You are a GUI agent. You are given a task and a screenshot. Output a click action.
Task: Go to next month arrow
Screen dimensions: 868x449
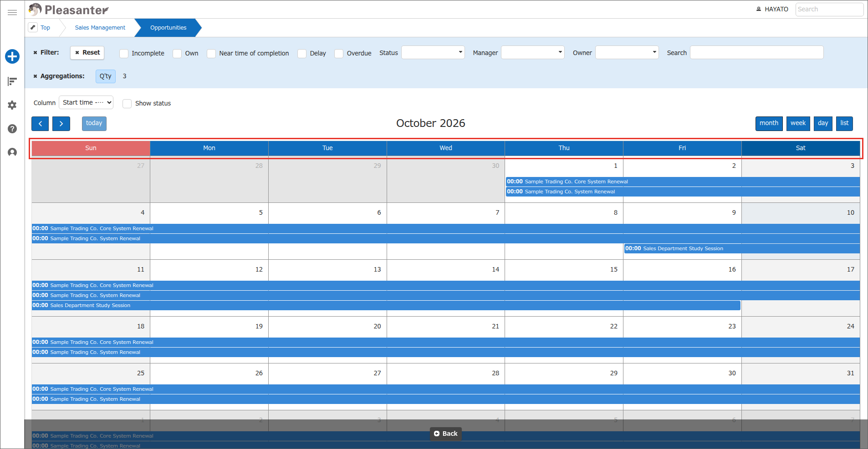(x=61, y=124)
